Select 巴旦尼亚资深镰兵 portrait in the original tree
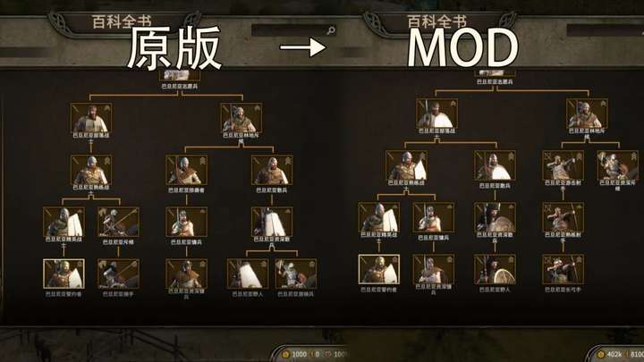Screen dimensions: 644x362 [x=186, y=274]
